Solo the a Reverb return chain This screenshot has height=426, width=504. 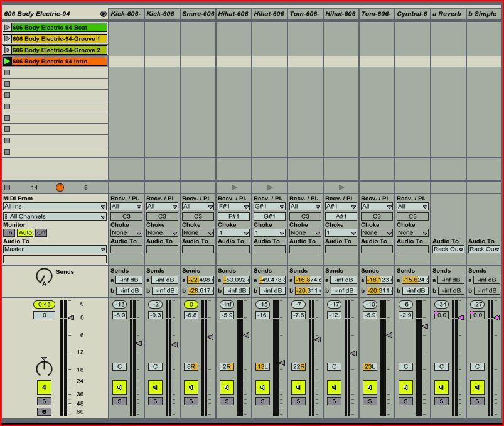pyautogui.click(x=441, y=401)
